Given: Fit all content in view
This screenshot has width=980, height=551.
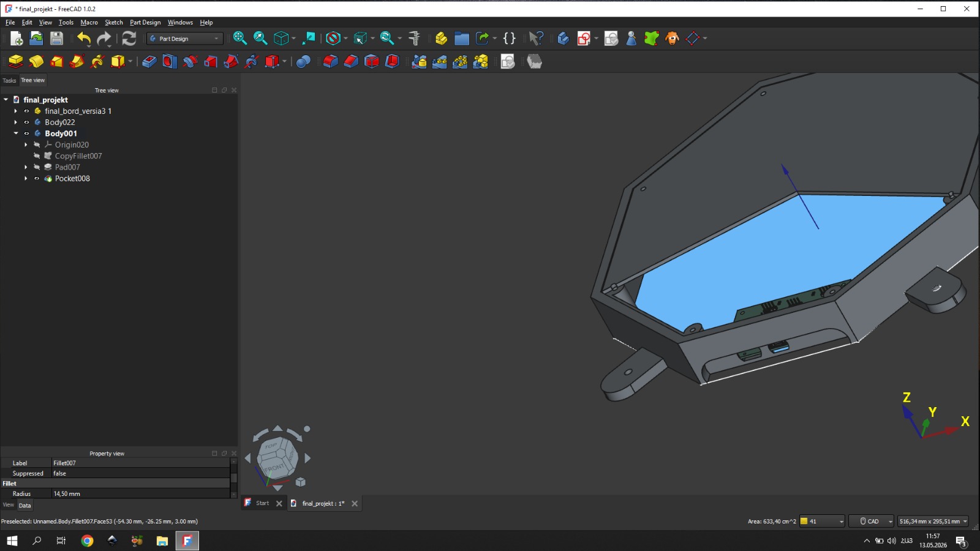Looking at the screenshot, I should coord(240,39).
